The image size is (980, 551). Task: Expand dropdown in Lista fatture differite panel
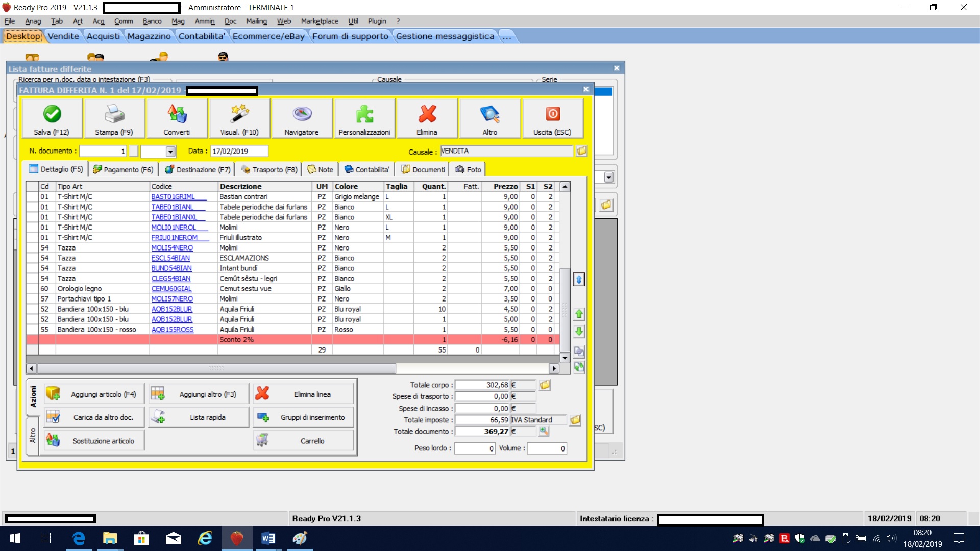click(608, 178)
